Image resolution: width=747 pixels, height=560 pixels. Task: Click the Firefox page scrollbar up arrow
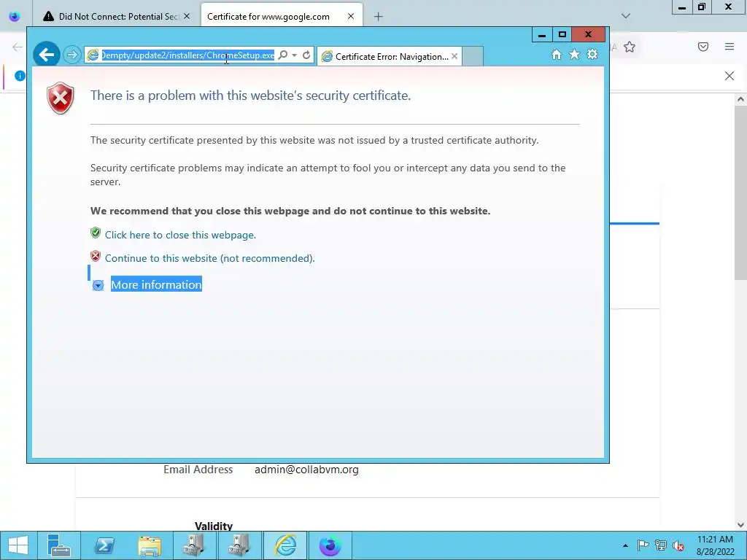tap(740, 99)
